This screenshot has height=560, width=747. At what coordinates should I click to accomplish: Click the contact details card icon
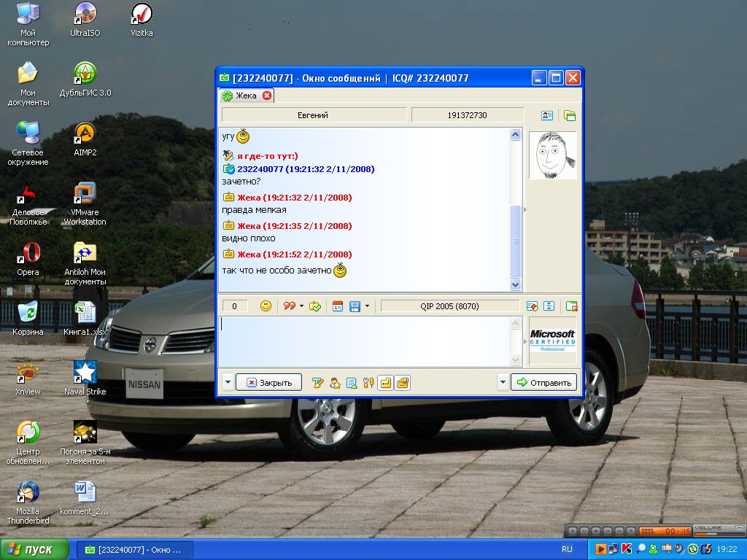coord(546,115)
